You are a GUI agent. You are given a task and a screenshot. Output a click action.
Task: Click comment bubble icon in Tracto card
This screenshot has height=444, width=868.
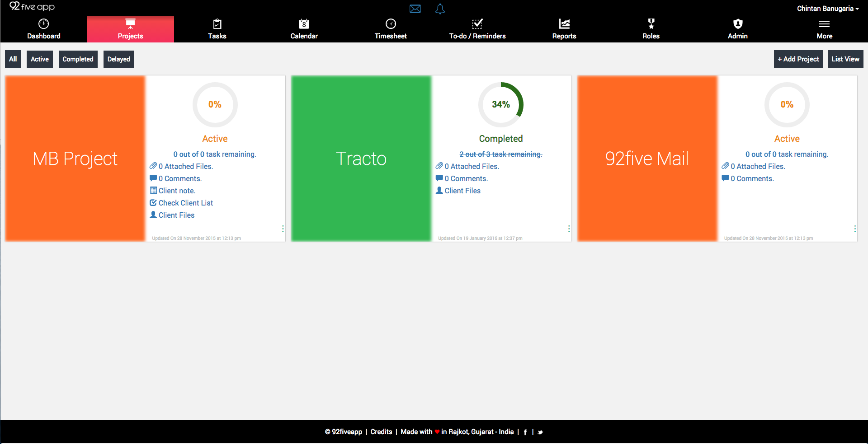point(439,178)
